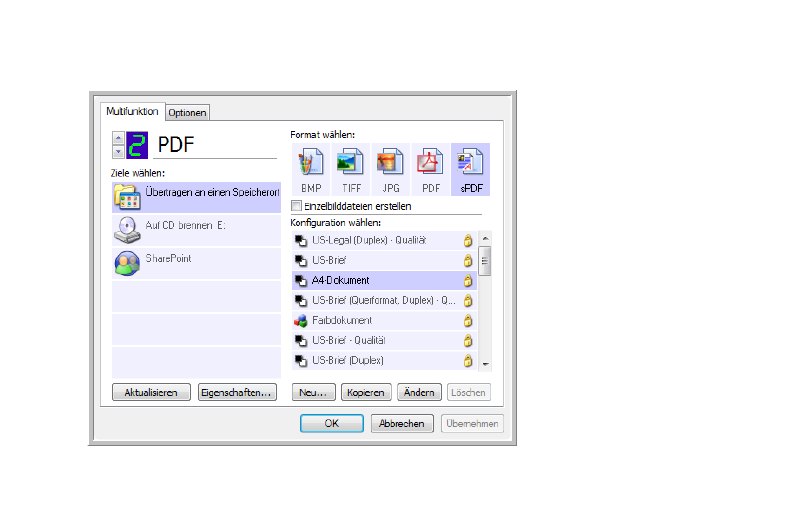Confirm with the OK button
Viewport: 792px width, 518px height.
tap(332, 423)
